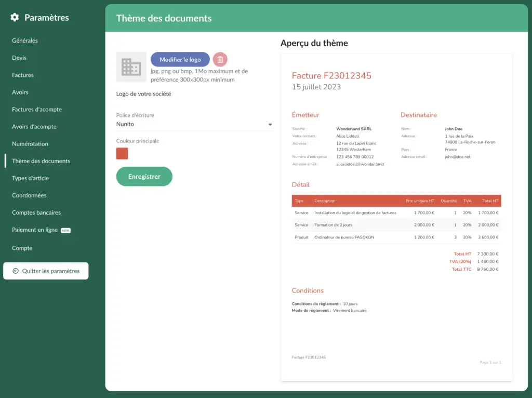Click the Conditions heading in preview
Viewport: 532px width, 398px height.
pyautogui.click(x=308, y=291)
